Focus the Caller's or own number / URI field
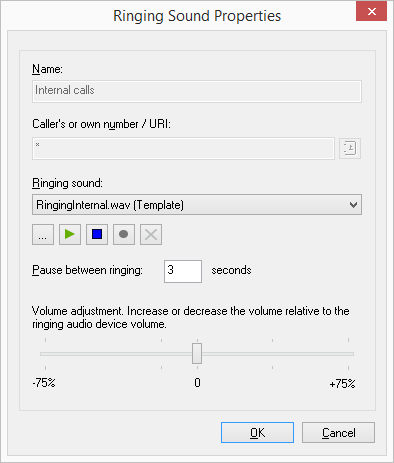Screen dimensions: 394x463 tap(183, 148)
